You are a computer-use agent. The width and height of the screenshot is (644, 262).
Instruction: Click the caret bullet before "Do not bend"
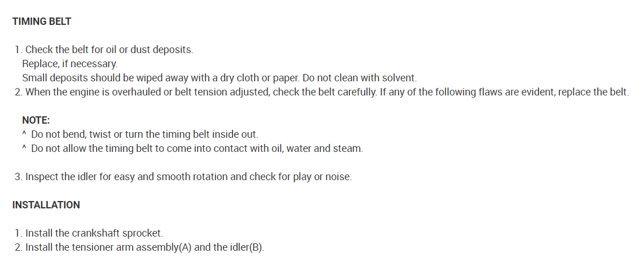(x=24, y=135)
